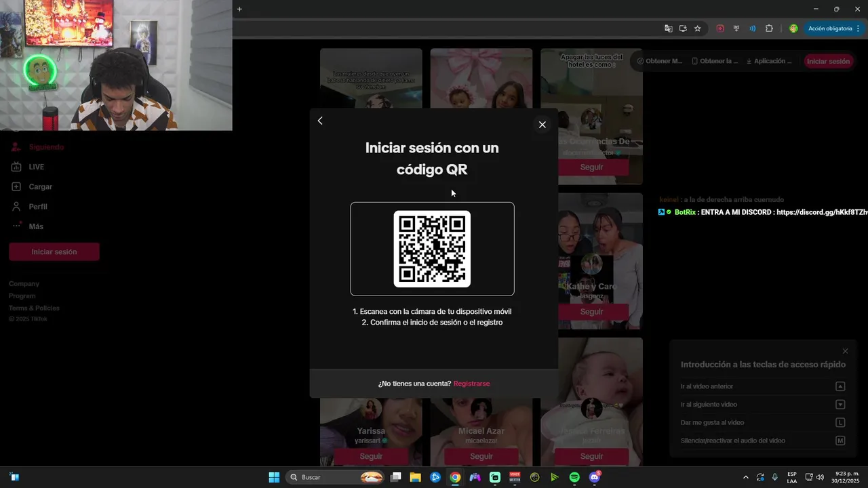The width and height of the screenshot is (868, 488).
Task: Expand the Company footer section
Action: 24,284
